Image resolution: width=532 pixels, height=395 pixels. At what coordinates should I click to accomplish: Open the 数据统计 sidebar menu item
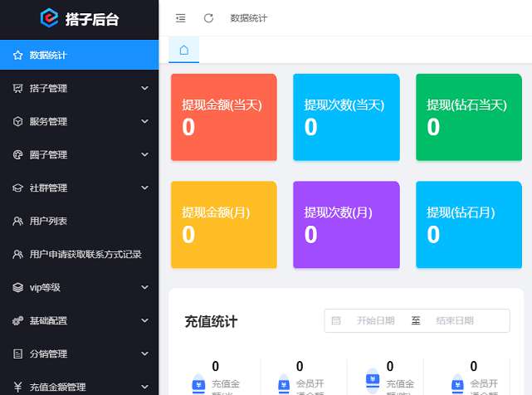[79, 55]
